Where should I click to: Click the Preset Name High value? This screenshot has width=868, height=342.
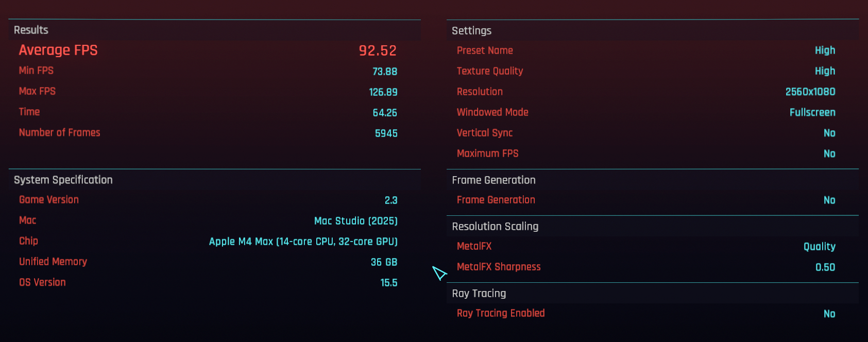click(824, 50)
